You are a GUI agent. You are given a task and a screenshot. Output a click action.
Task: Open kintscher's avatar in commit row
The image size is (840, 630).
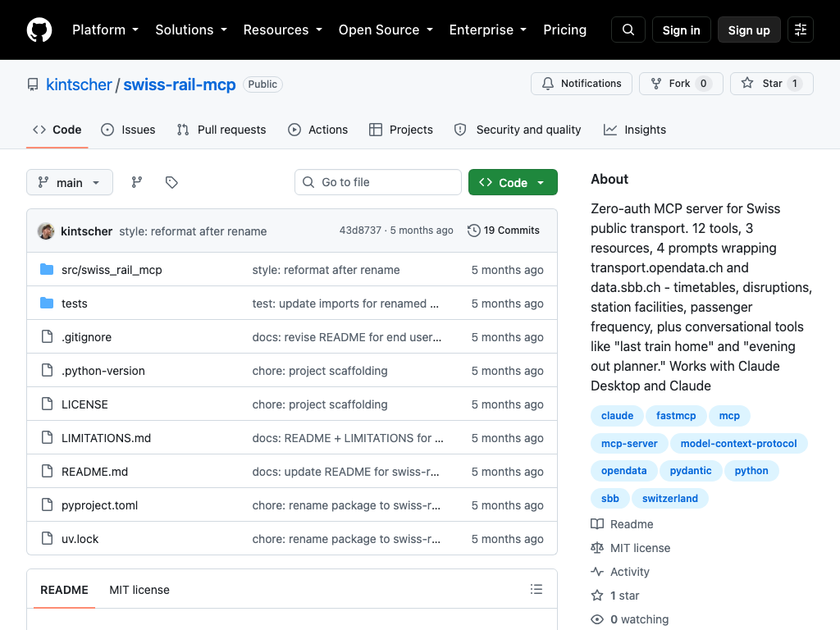46,231
